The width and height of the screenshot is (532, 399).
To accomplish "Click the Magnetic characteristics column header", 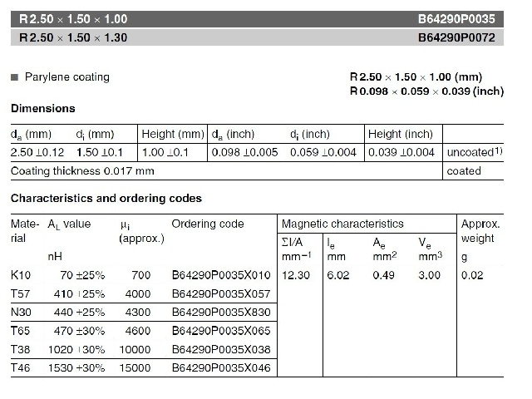I will [x=342, y=224].
